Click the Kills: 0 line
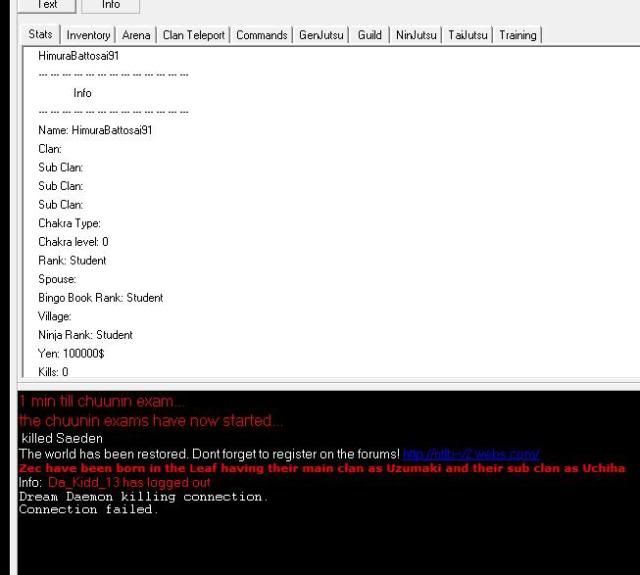 point(53,372)
